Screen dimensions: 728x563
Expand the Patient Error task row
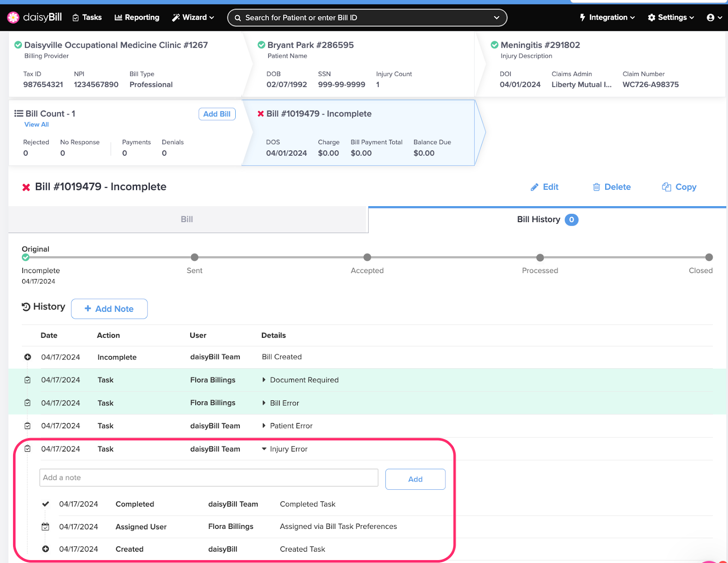[x=264, y=426]
